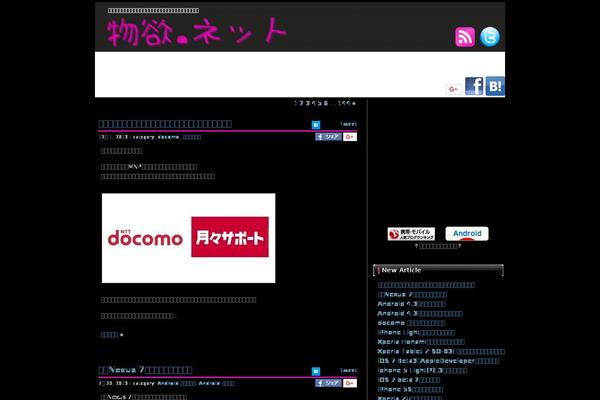Click G+ button on Nexus 7 article
600x400 pixels.
pos(350,383)
